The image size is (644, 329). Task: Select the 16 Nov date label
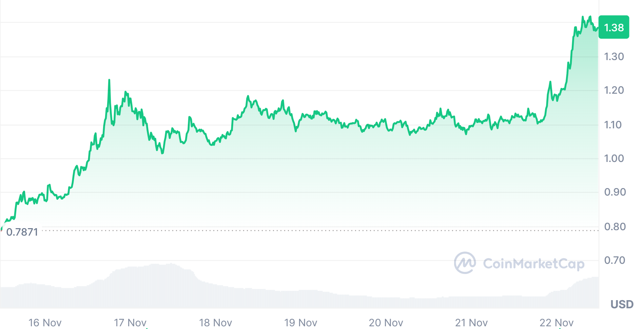45,322
